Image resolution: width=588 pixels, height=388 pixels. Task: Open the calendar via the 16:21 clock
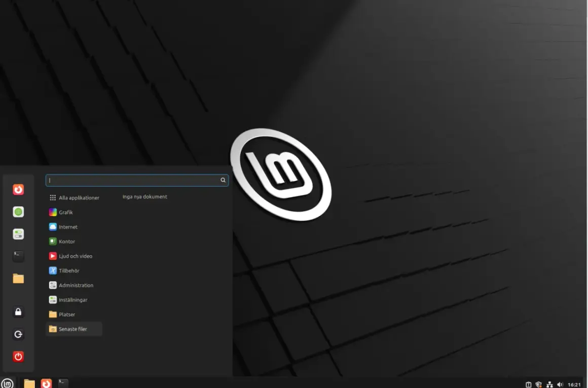click(574, 384)
